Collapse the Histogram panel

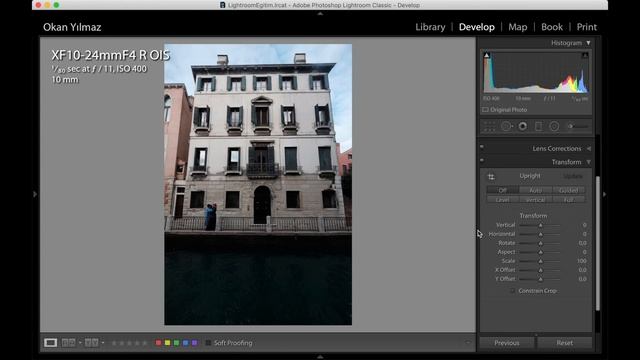point(588,43)
